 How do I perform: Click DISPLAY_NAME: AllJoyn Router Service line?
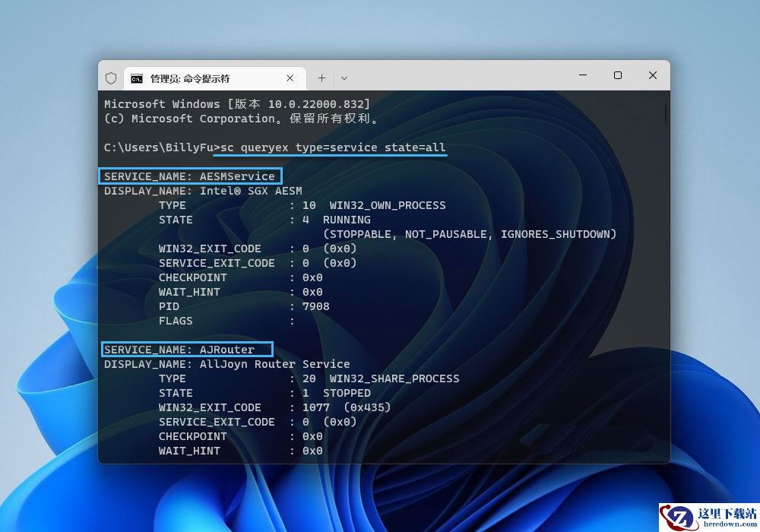(x=226, y=364)
